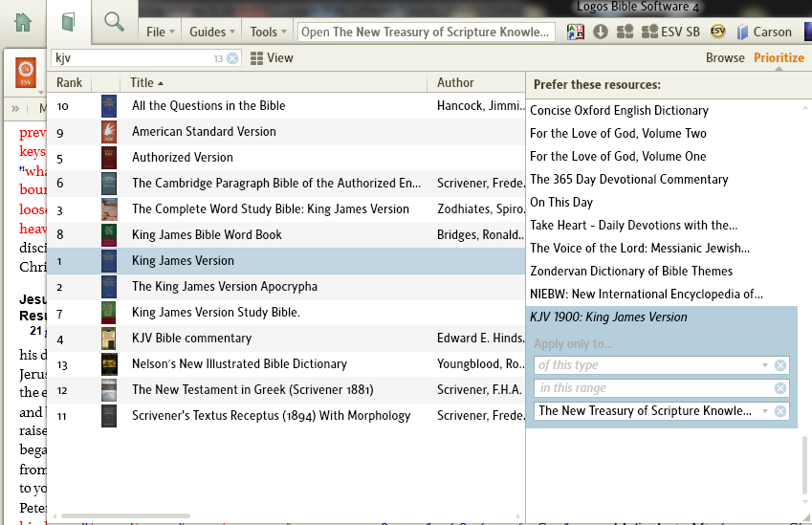Select Zondervan Dictionary of Bible Themes
The width and height of the screenshot is (812, 525).
pyautogui.click(x=630, y=272)
